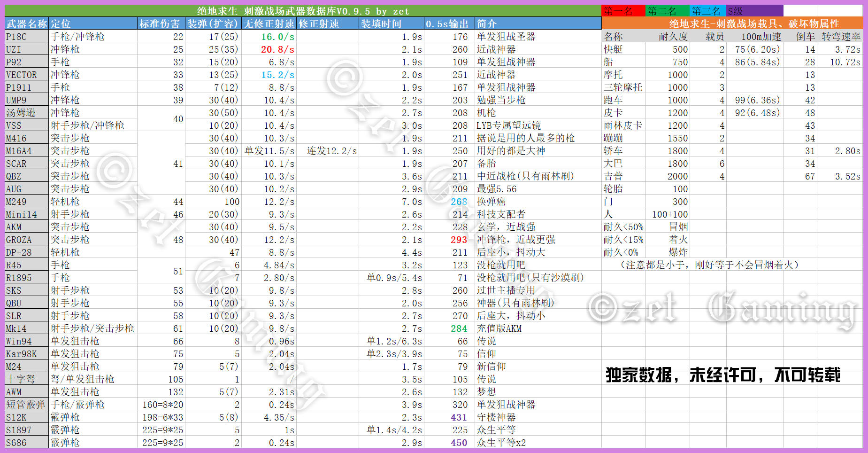This screenshot has height=453, width=868.
Task: Click the green 第二名 legend cell
Action: click(x=667, y=11)
